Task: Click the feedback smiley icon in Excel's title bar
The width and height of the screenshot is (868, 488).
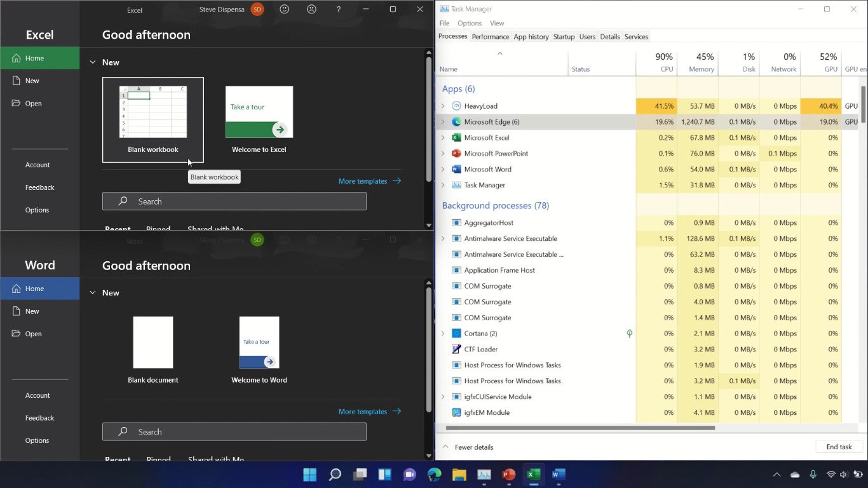Action: 284,9
